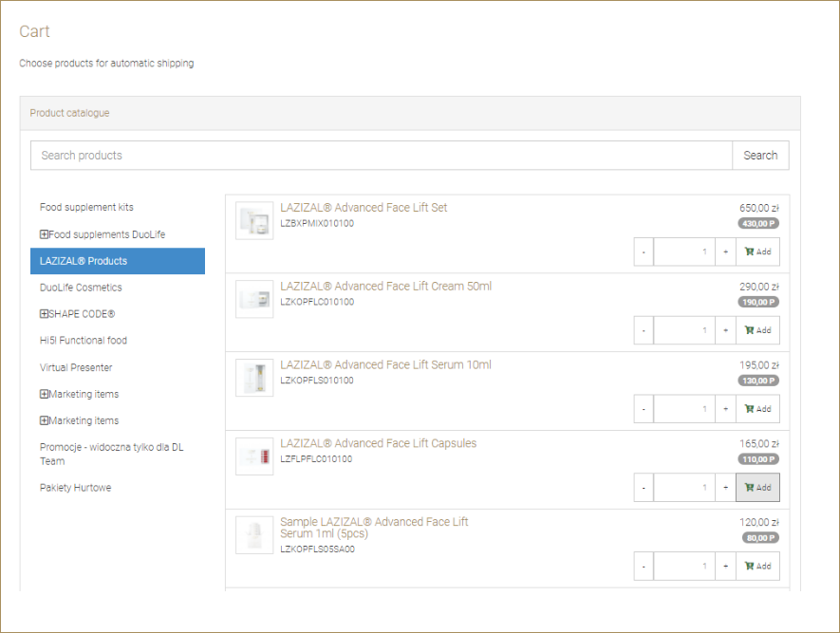Open LAZIZAL® Advanced Face Lift Serum 10ml link

coord(385,365)
